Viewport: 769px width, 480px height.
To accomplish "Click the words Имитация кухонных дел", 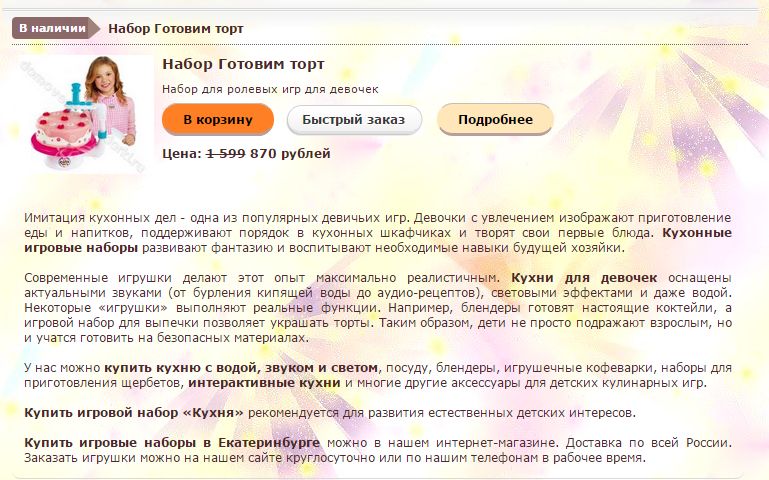I will coord(99,218).
